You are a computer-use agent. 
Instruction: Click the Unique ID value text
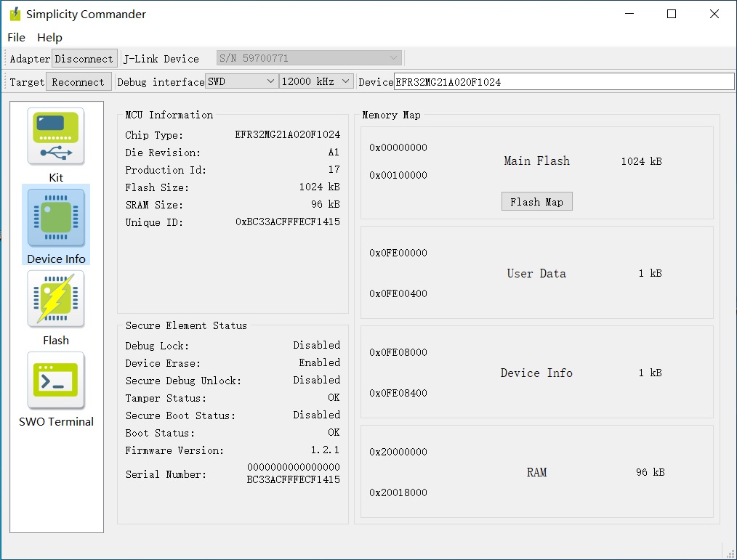tap(287, 222)
